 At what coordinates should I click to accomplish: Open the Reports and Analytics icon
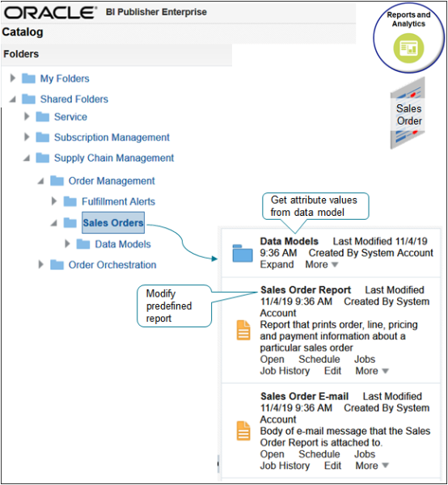pyautogui.click(x=408, y=48)
